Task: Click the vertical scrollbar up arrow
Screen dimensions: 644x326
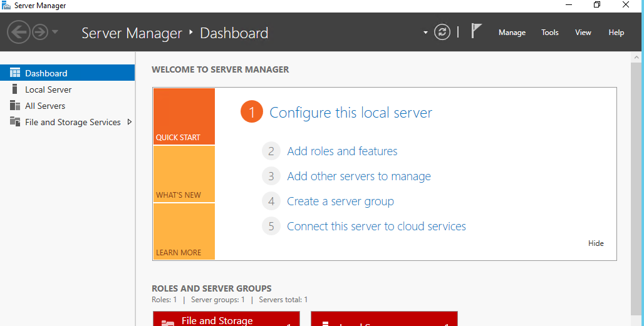Action: point(637,57)
